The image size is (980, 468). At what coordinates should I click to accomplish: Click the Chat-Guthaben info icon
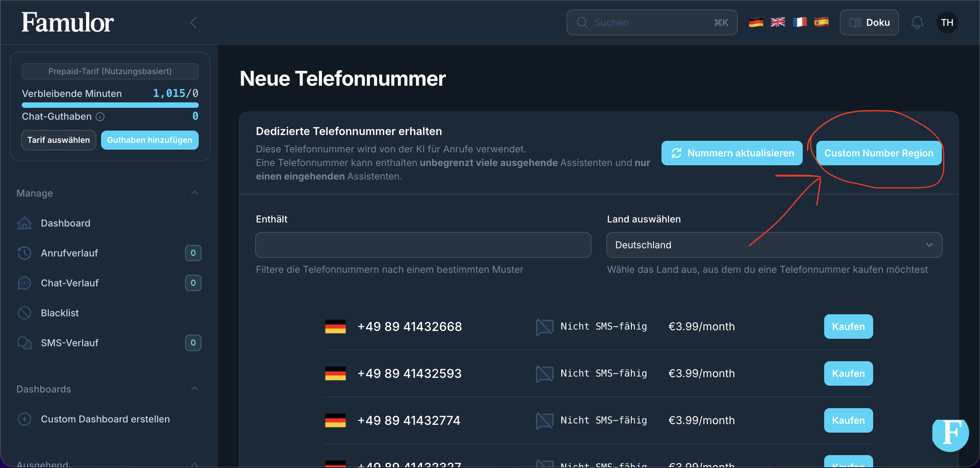(x=100, y=117)
